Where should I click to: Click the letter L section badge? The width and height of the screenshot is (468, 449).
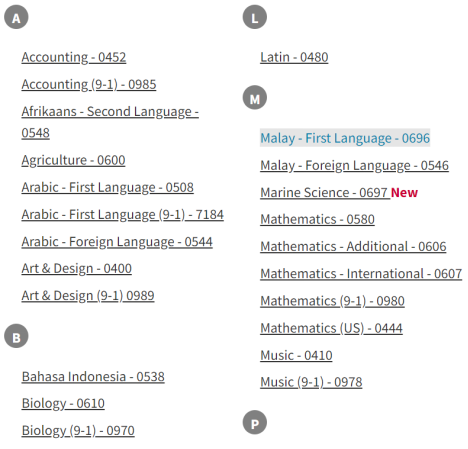coord(255,17)
